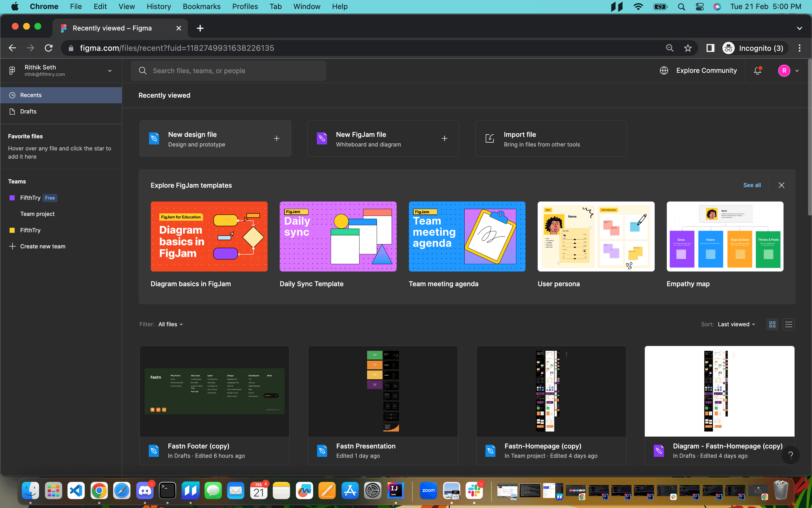Open the Chrome side panel icon
The width and height of the screenshot is (812, 508).
tap(710, 48)
